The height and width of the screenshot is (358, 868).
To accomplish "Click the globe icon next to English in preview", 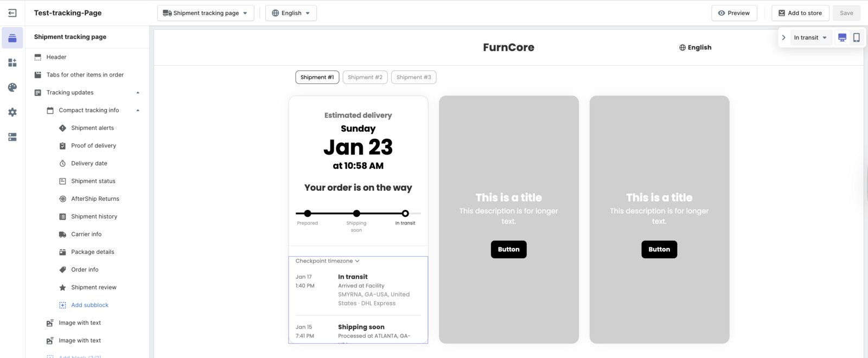I will 682,48.
